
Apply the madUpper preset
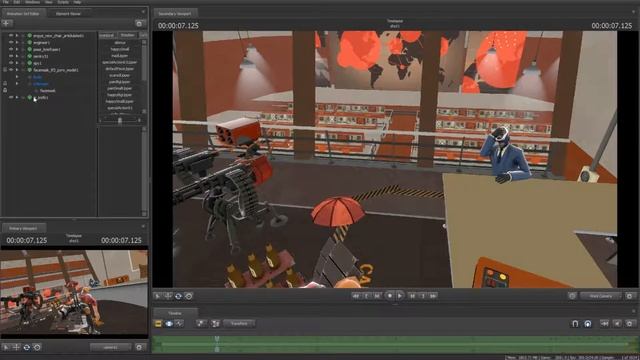120,56
